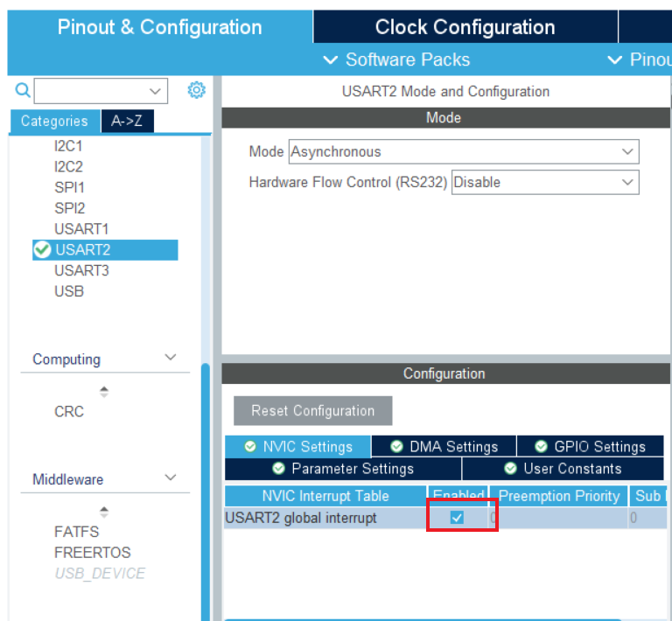Image resolution: width=672 pixels, height=621 pixels.
Task: Click the DMA Settings tab check icon
Action: coord(397,447)
